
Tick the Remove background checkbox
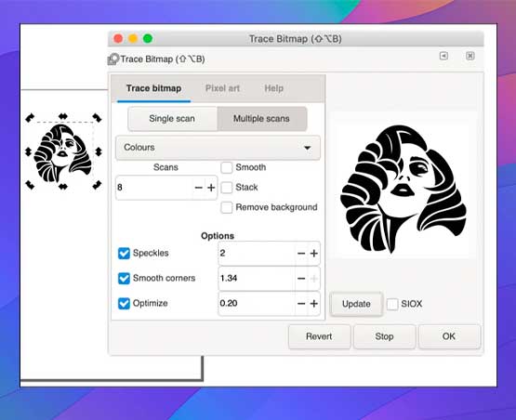[227, 207]
